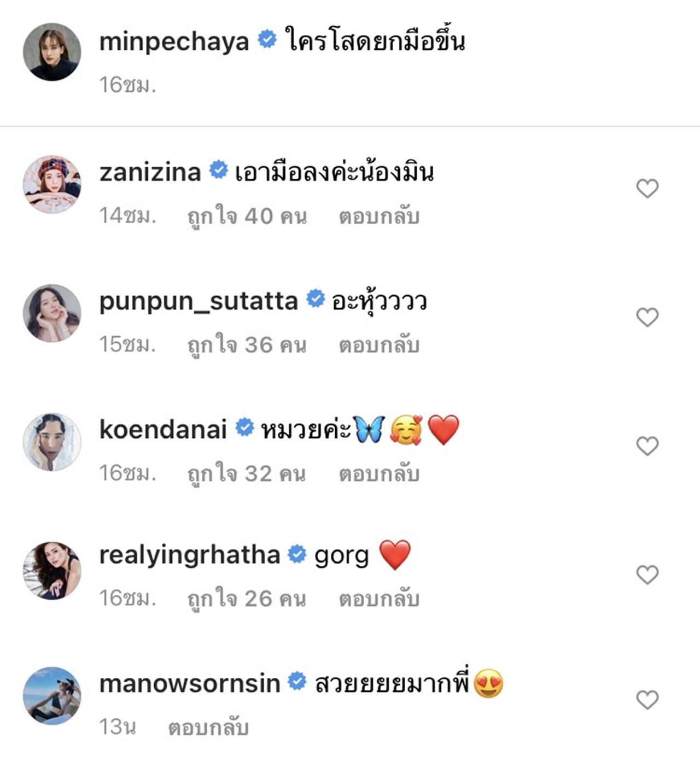Go to the zanizina username profile
This screenshot has width=700, height=768.
150,173
